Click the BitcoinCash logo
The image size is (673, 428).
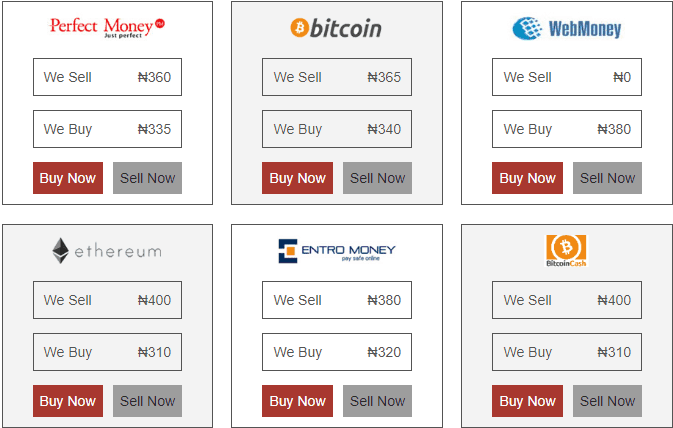pos(566,251)
